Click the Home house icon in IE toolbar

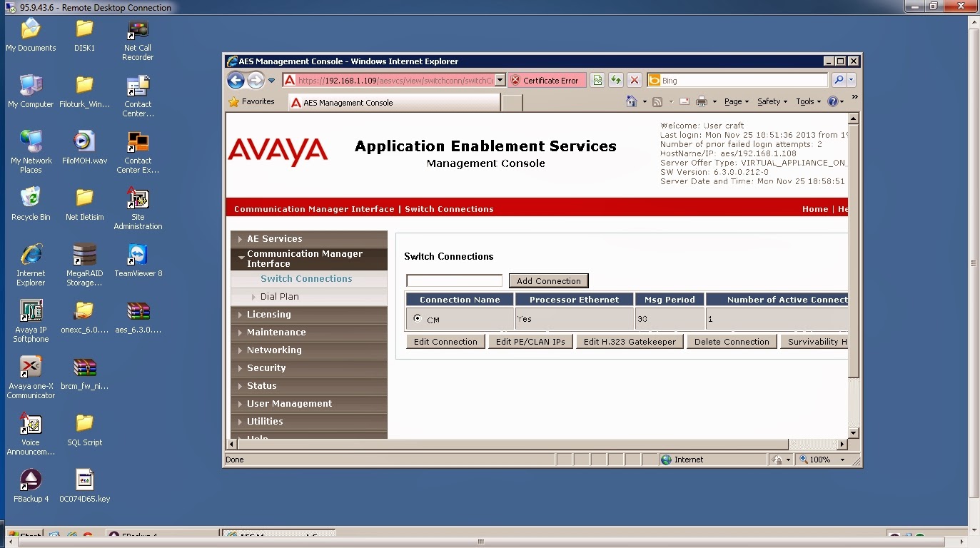click(631, 101)
